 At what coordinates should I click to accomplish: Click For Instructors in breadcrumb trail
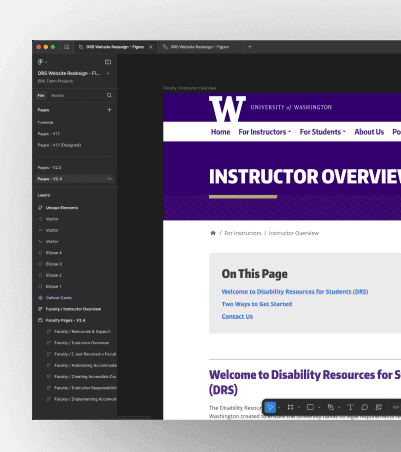(x=243, y=233)
